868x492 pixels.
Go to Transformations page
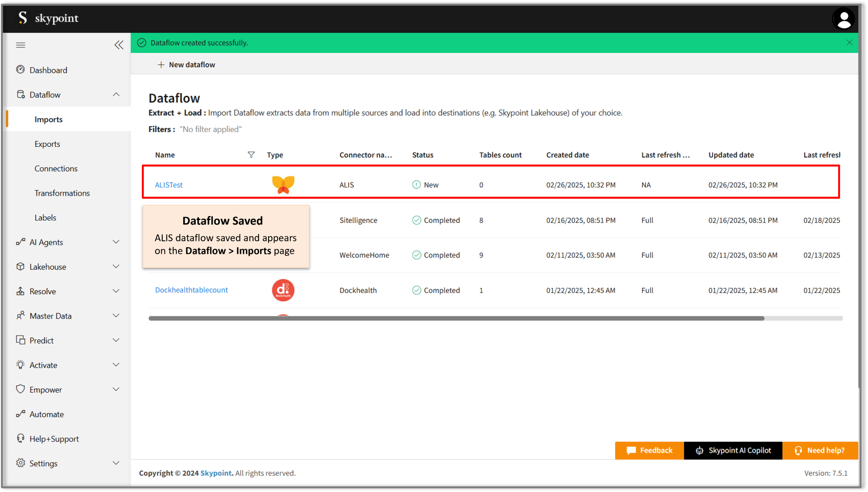[62, 193]
